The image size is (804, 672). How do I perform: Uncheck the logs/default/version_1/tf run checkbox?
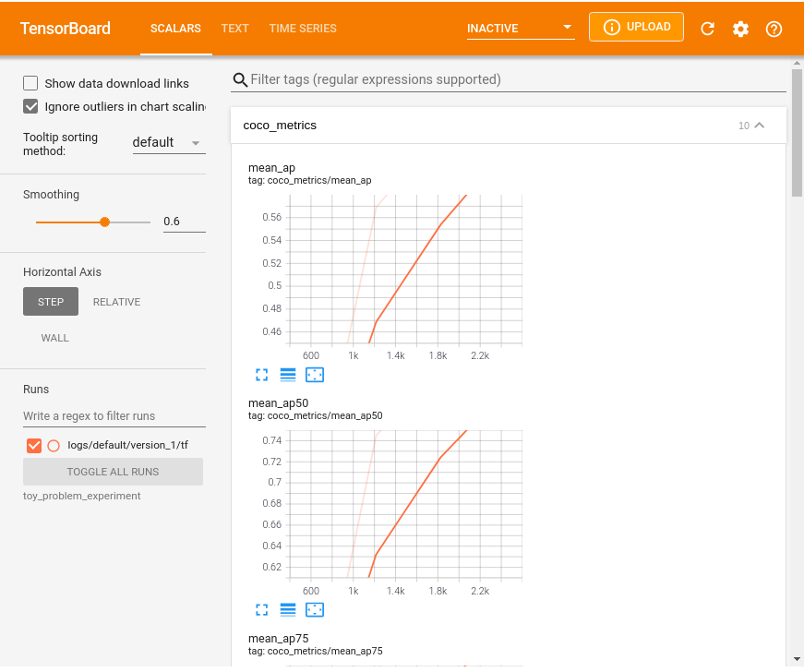point(34,446)
